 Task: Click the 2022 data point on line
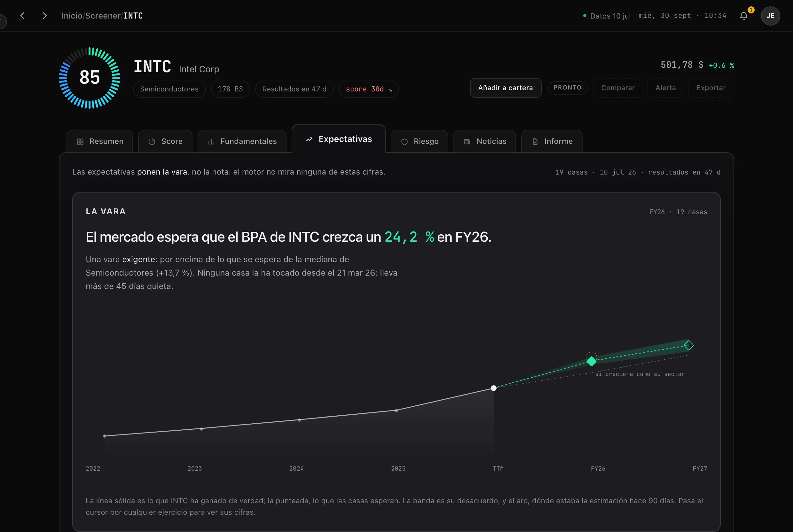pos(104,436)
